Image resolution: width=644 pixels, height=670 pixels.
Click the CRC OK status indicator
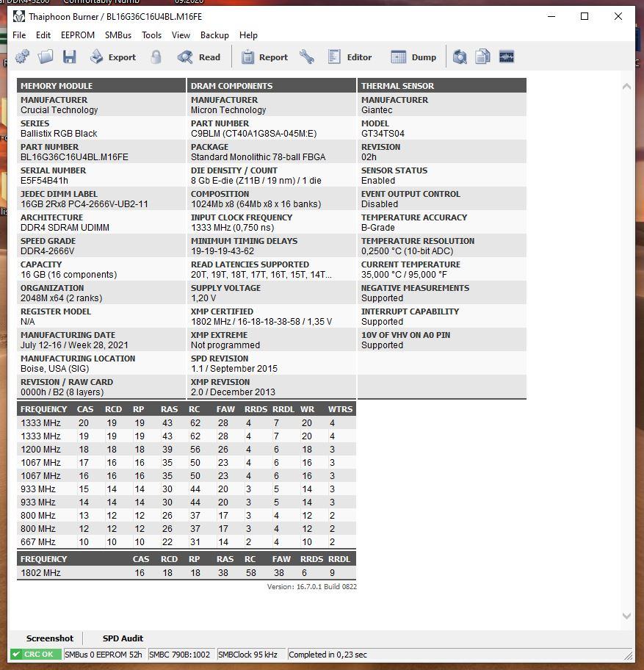[x=35, y=654]
